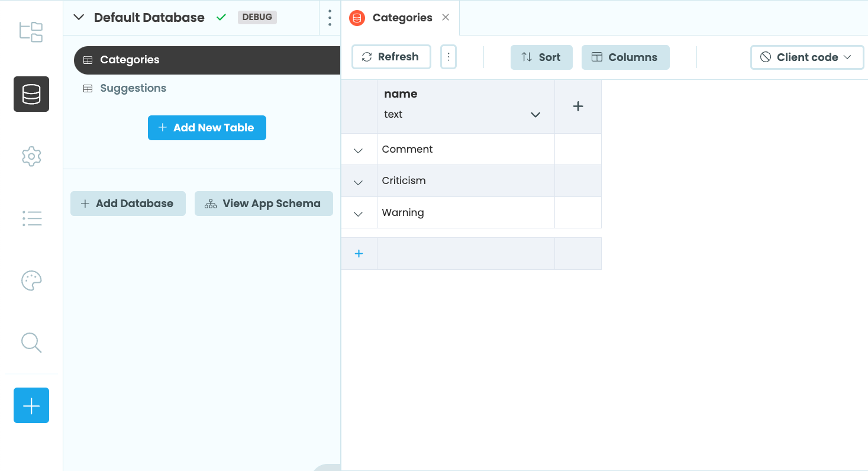Open the name column type dropdown
868x471 pixels.
535,115
